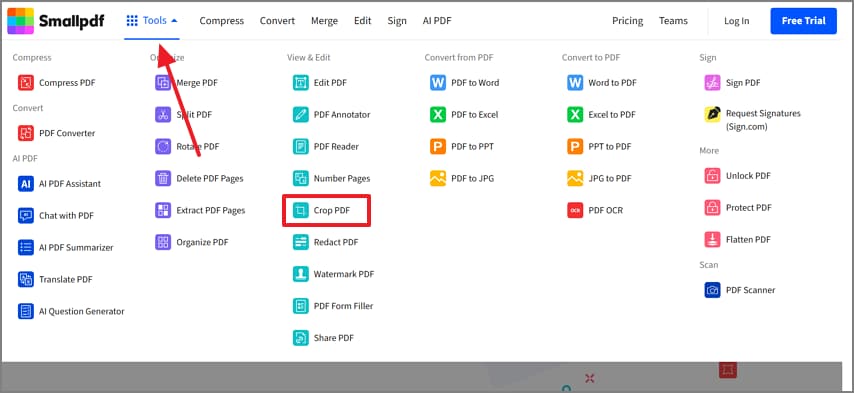Click the Translate PDF icon

click(x=26, y=279)
